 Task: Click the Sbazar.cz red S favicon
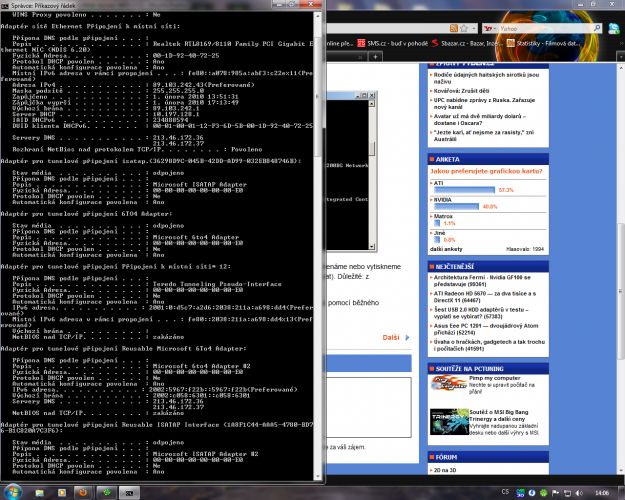click(435, 43)
